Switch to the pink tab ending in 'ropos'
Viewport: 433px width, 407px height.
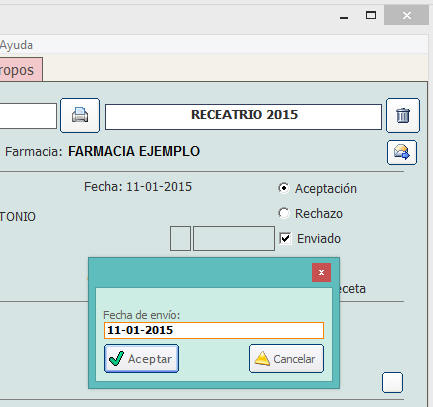point(21,70)
